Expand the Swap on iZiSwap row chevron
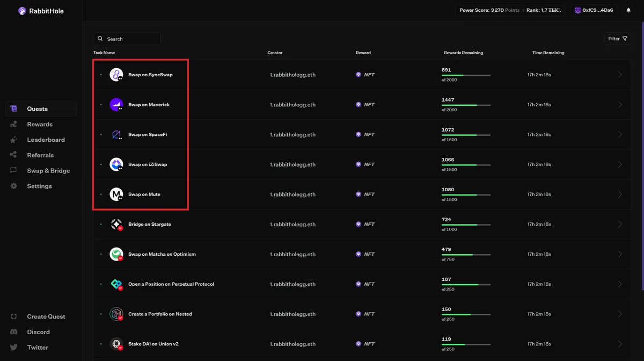The height and width of the screenshot is (361, 644). click(620, 164)
